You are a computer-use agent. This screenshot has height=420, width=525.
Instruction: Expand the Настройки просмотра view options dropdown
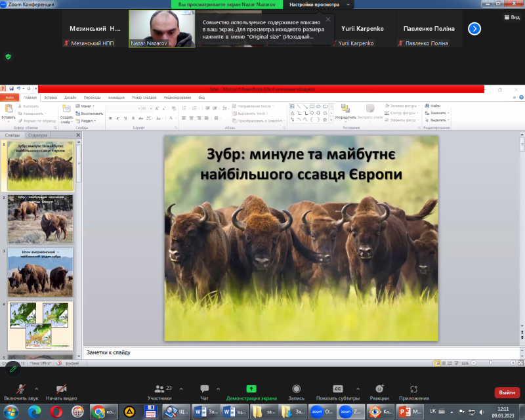pos(319,4)
